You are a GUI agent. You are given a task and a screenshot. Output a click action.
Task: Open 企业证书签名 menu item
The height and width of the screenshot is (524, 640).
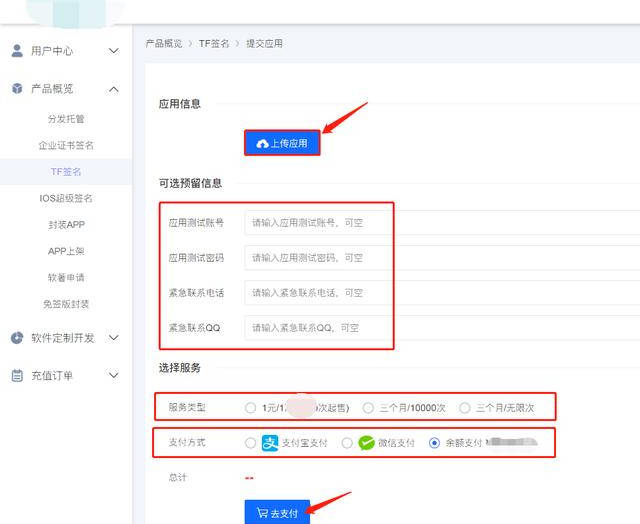coord(66,145)
